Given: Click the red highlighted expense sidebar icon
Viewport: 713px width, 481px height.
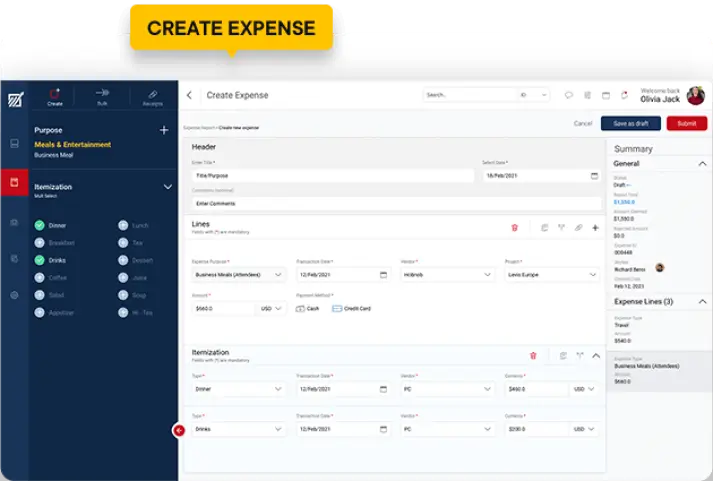Looking at the screenshot, I should [15, 182].
